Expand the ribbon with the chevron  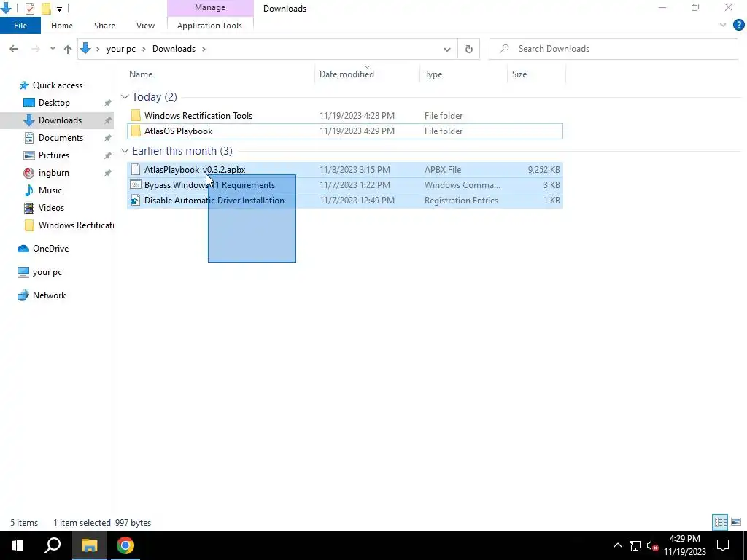click(723, 26)
